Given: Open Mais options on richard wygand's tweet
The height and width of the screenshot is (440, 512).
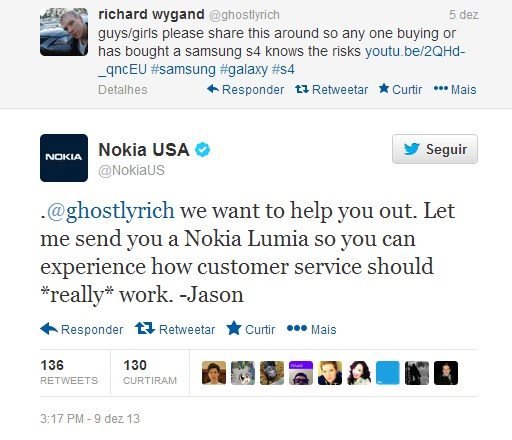Looking at the screenshot, I should point(455,89).
